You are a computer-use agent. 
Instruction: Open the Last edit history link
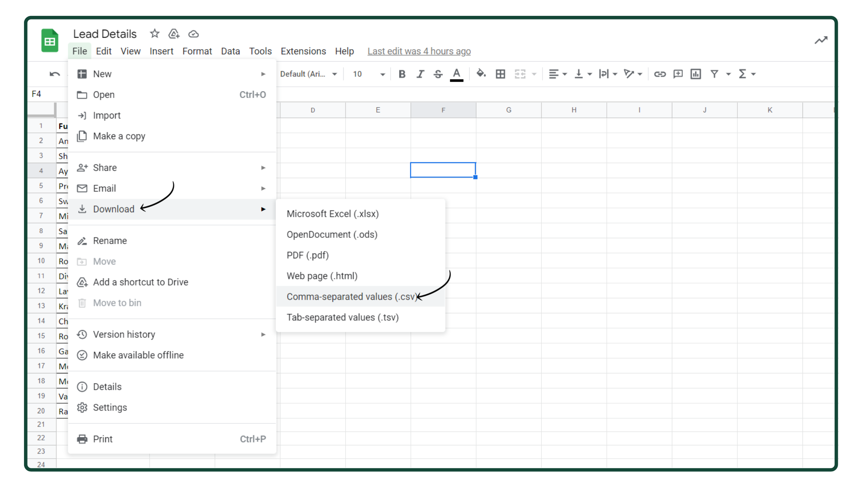(419, 51)
